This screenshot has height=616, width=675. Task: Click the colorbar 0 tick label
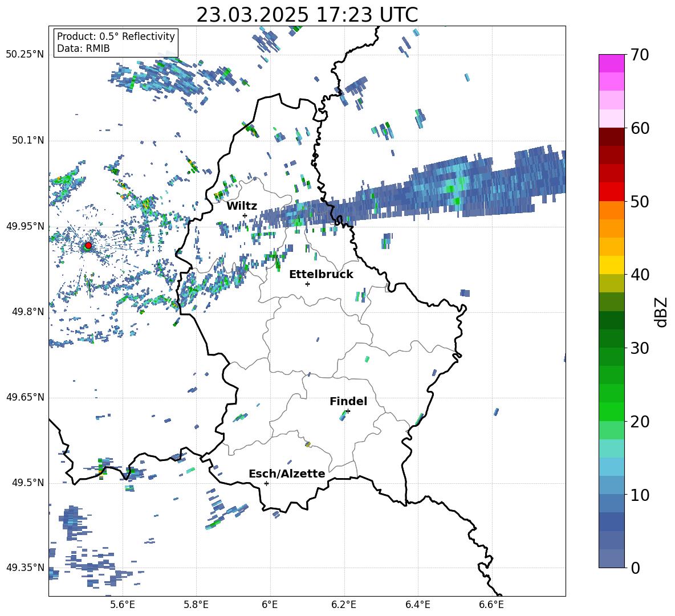(x=636, y=568)
